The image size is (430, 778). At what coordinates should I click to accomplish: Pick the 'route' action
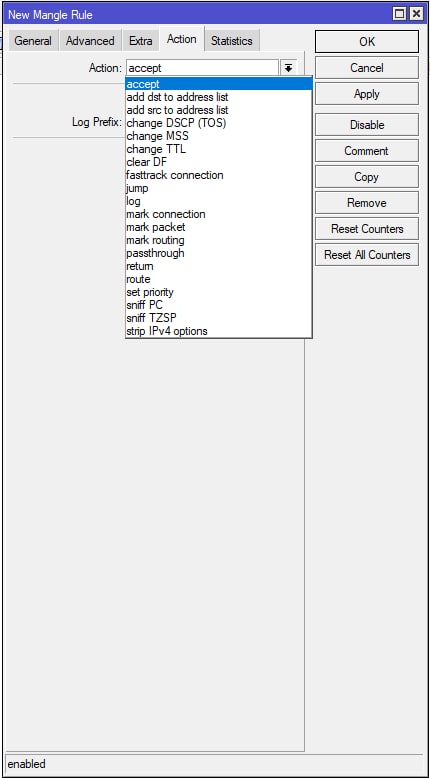click(219, 279)
